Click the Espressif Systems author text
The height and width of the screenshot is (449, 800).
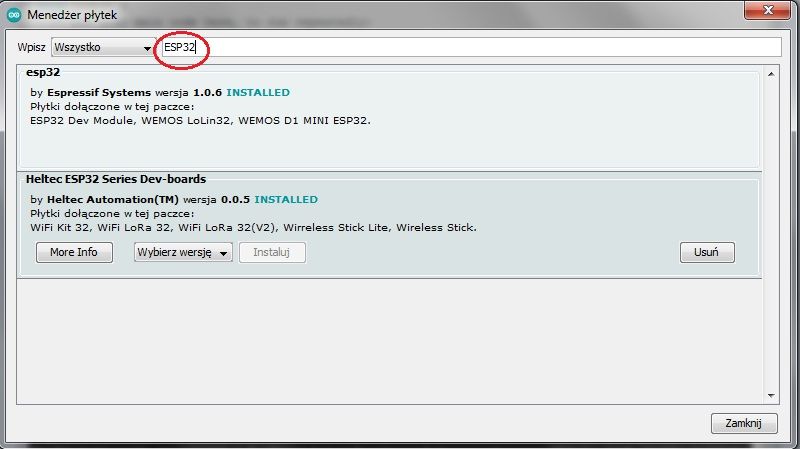coord(99,93)
